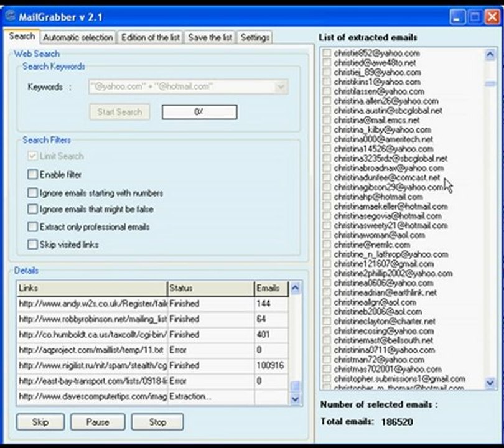Click the Total emails value 186520

(x=397, y=422)
